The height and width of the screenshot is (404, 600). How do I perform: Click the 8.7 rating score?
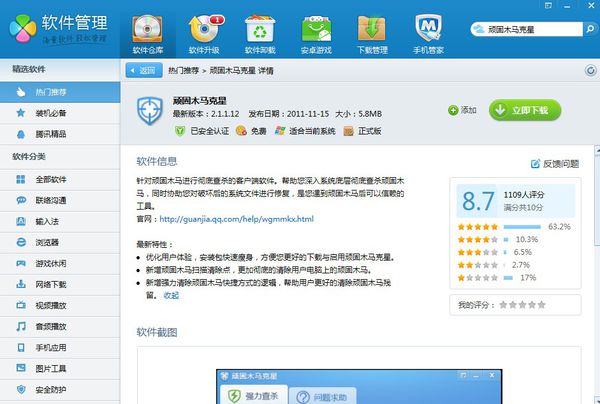[478, 201]
